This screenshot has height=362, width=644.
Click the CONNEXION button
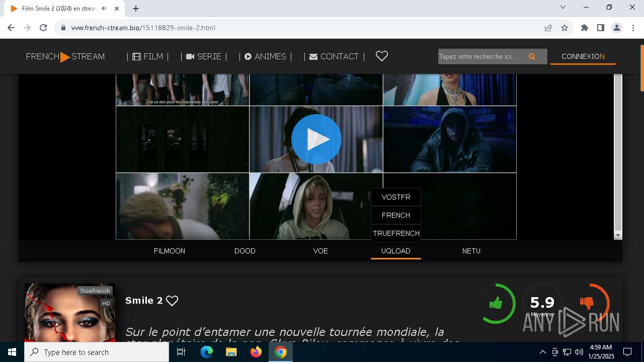[x=583, y=56]
